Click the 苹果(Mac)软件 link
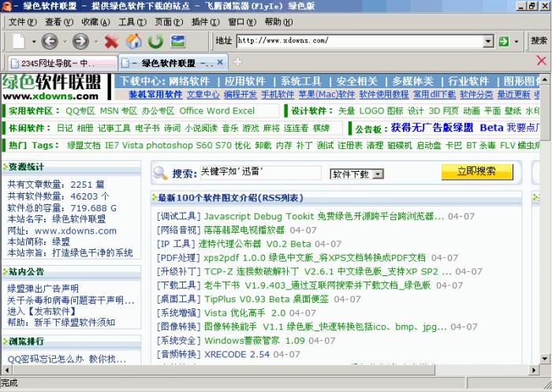The width and height of the screenshot is (552, 392). pos(326,95)
